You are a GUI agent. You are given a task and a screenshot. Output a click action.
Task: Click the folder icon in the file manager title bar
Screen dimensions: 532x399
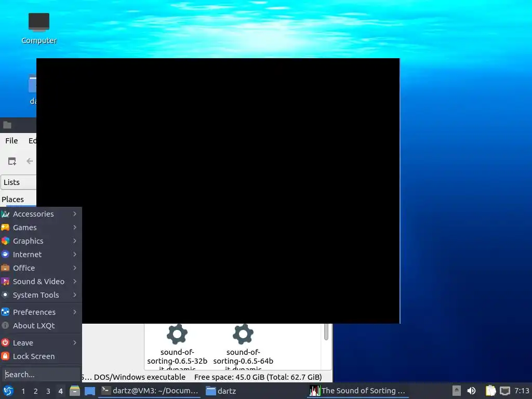click(7, 125)
